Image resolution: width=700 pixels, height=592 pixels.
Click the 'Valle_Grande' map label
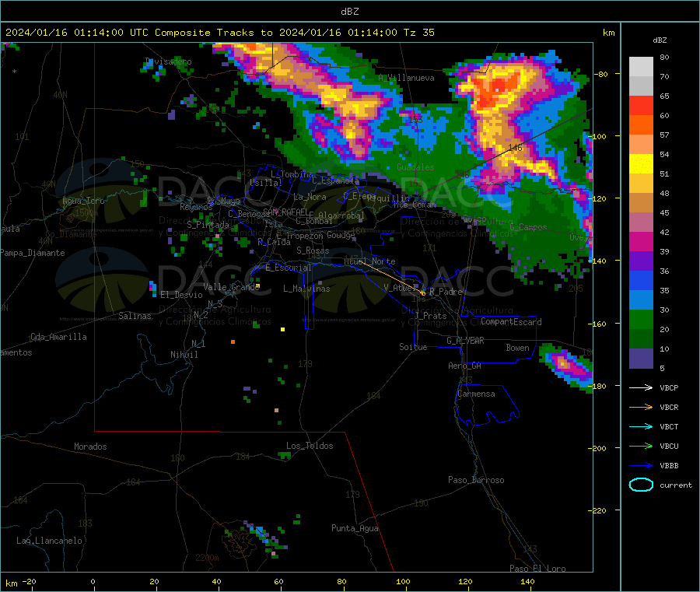(x=231, y=287)
